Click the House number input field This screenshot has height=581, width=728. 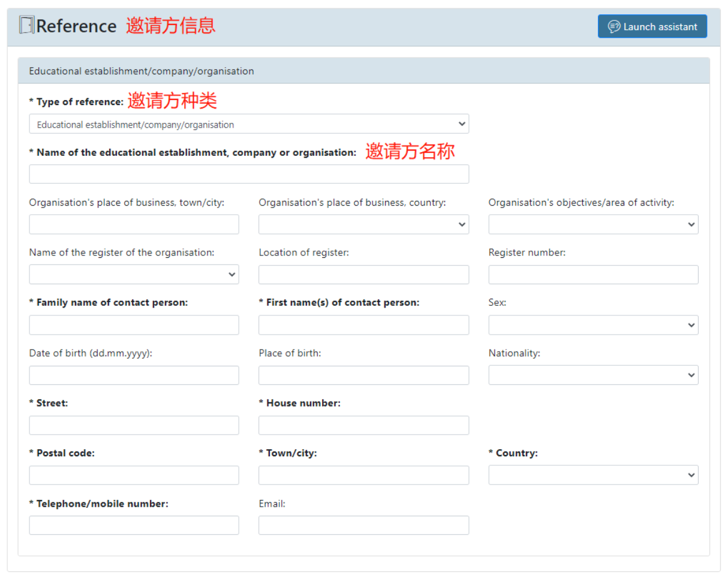click(364, 425)
